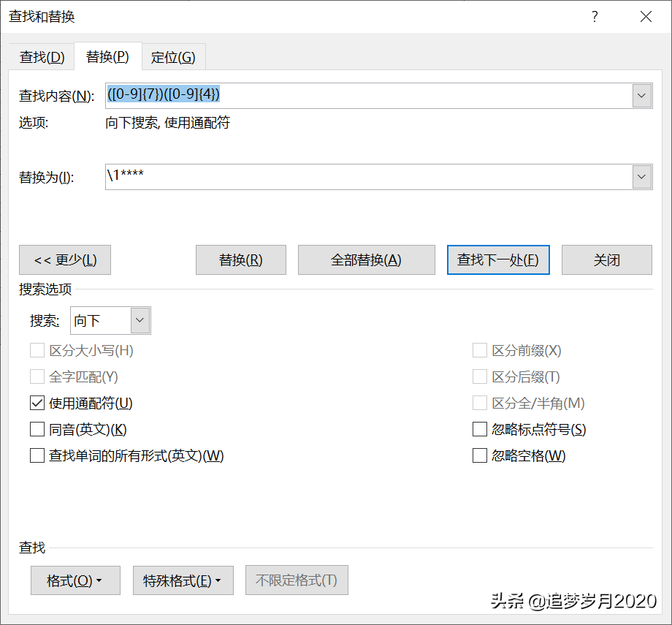Collapse options with << 更少(L) button
Screen dimensions: 672x625
[65, 260]
